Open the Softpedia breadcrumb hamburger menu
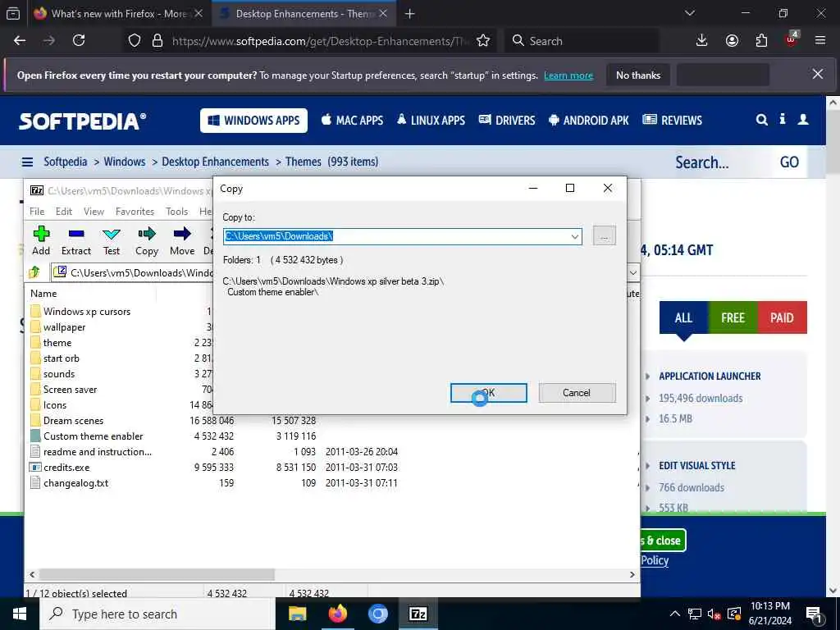The image size is (840, 630). pyautogui.click(x=27, y=162)
